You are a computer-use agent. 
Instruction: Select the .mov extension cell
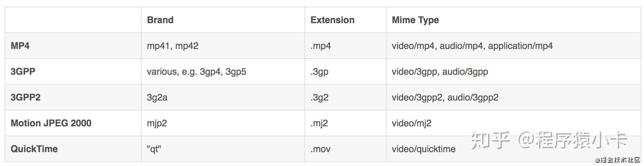[320, 149]
